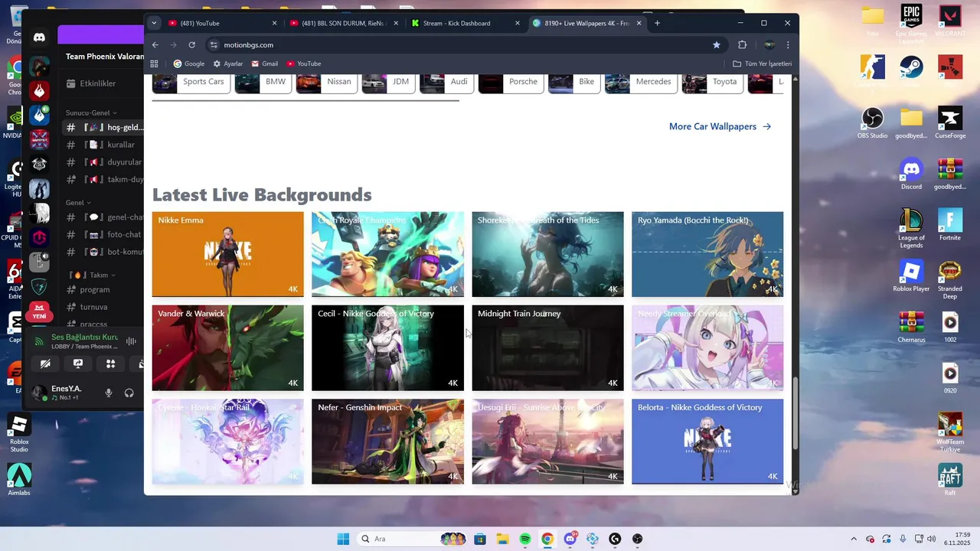Viewport: 980px width, 551px height.
Task: Select the 8190+ Live Wallpapers 4K tab
Action: coord(587,23)
